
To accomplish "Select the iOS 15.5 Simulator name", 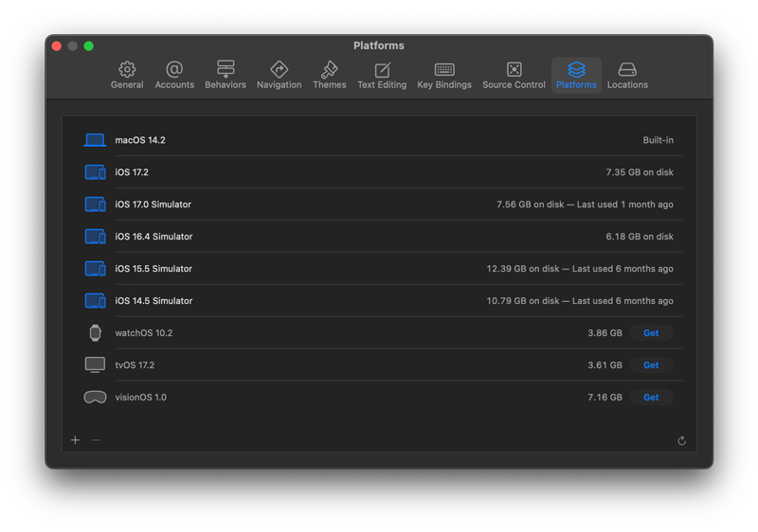I will (153, 269).
